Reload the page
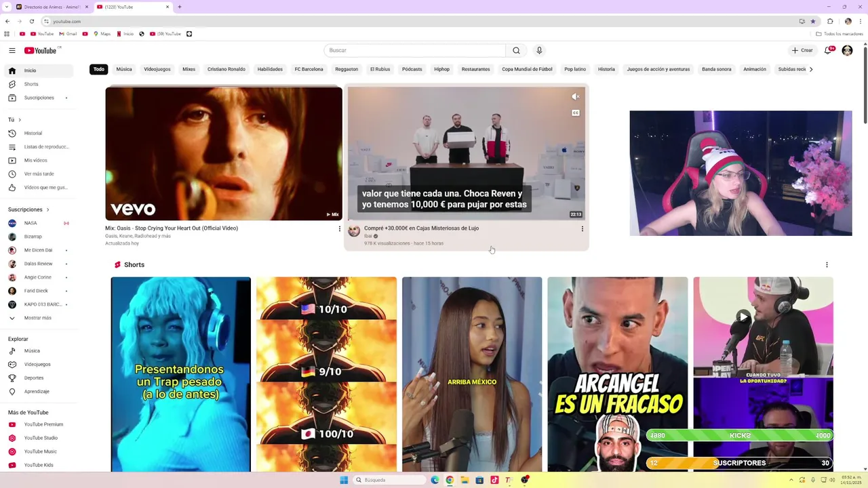This screenshot has width=868, height=488. click(31, 21)
